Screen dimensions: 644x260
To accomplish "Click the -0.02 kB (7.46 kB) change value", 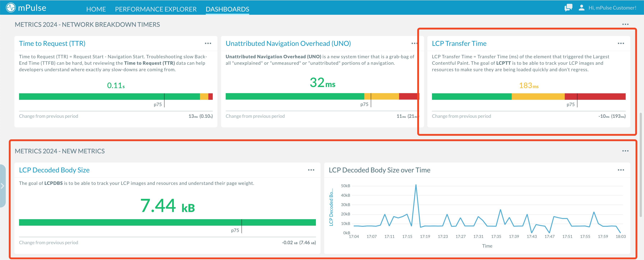I will [x=299, y=243].
